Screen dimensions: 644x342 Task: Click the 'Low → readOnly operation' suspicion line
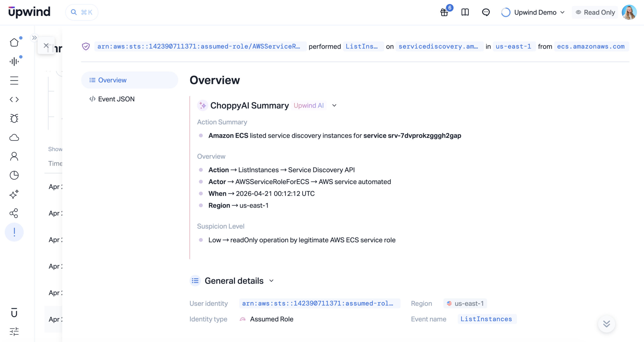click(302, 240)
